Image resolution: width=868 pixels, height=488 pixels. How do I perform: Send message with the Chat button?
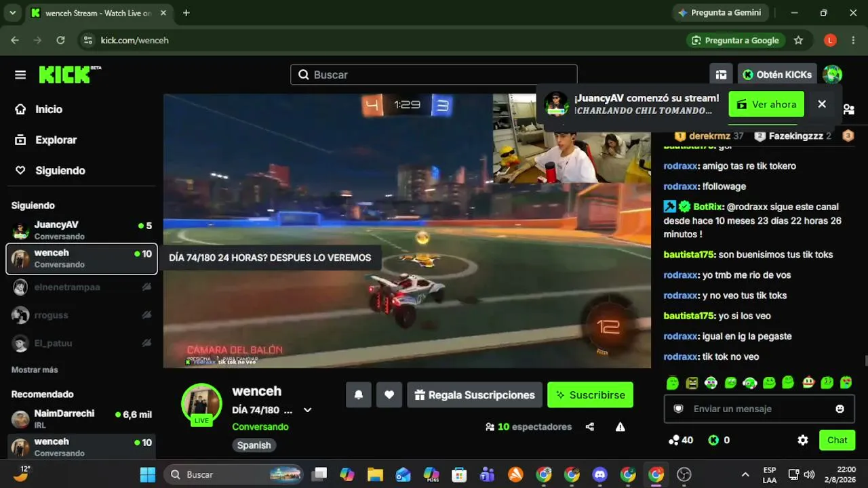(x=837, y=441)
